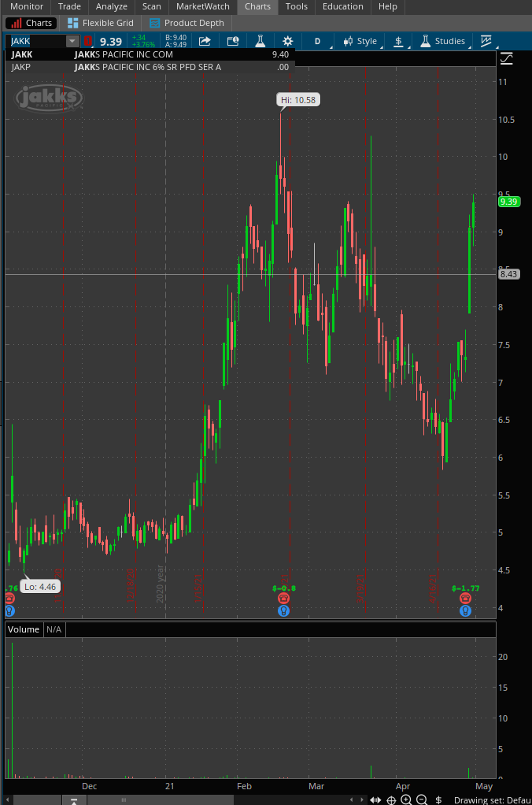Viewport: 532px width, 805px height.
Task: Choose JAKP 6% SR PFD SER A suggestion
Action: 150,67
